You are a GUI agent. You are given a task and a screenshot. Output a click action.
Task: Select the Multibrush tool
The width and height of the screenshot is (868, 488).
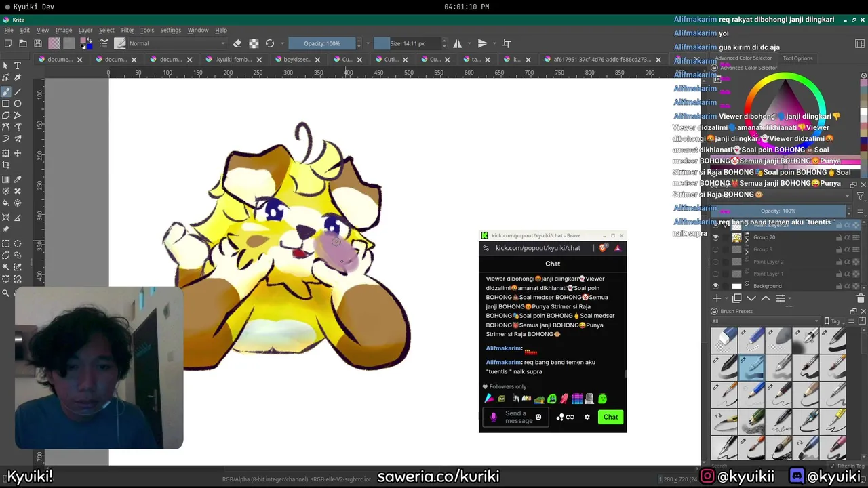coord(18,139)
